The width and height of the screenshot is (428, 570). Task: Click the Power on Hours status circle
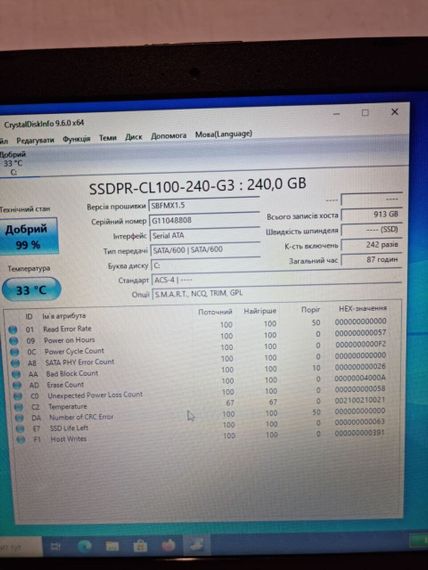click(x=13, y=341)
